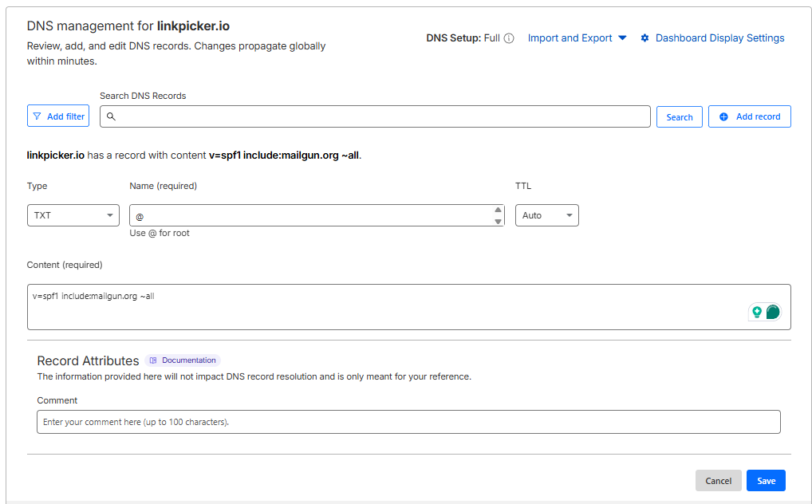Open the TXT record type dropdown

click(73, 215)
